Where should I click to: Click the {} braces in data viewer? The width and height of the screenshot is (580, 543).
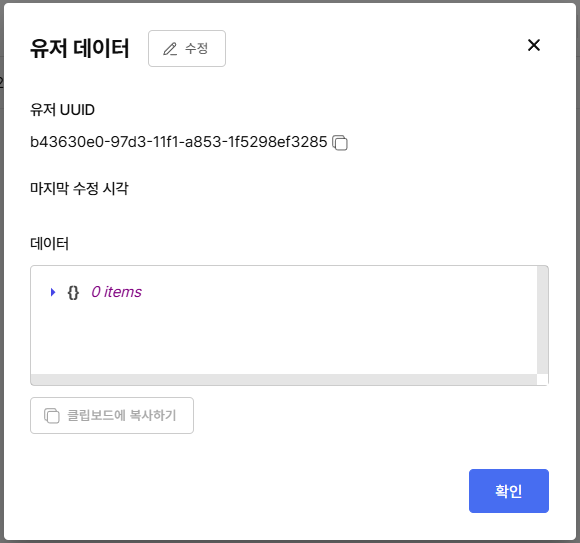[x=73, y=292]
